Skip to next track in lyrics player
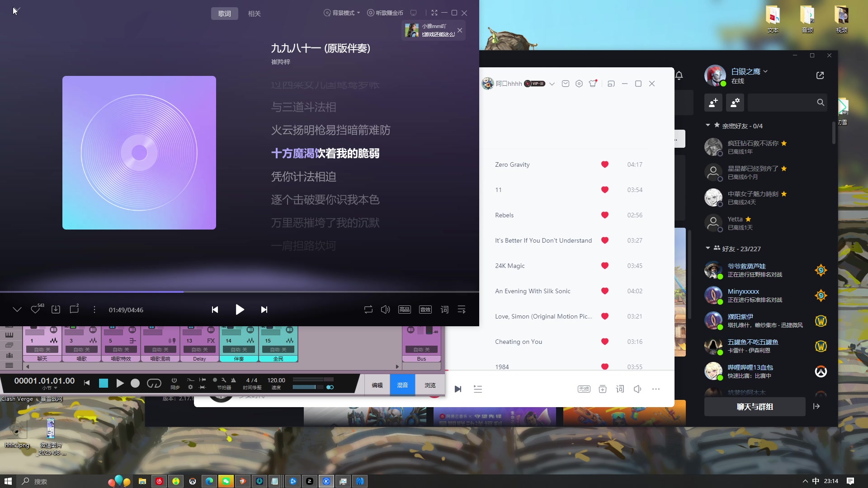Image resolution: width=868 pixels, height=488 pixels. (264, 310)
